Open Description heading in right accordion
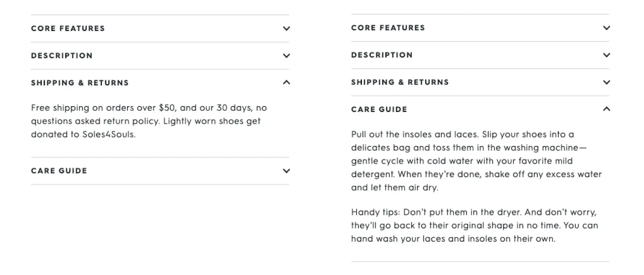The height and width of the screenshot is (275, 644). click(382, 55)
